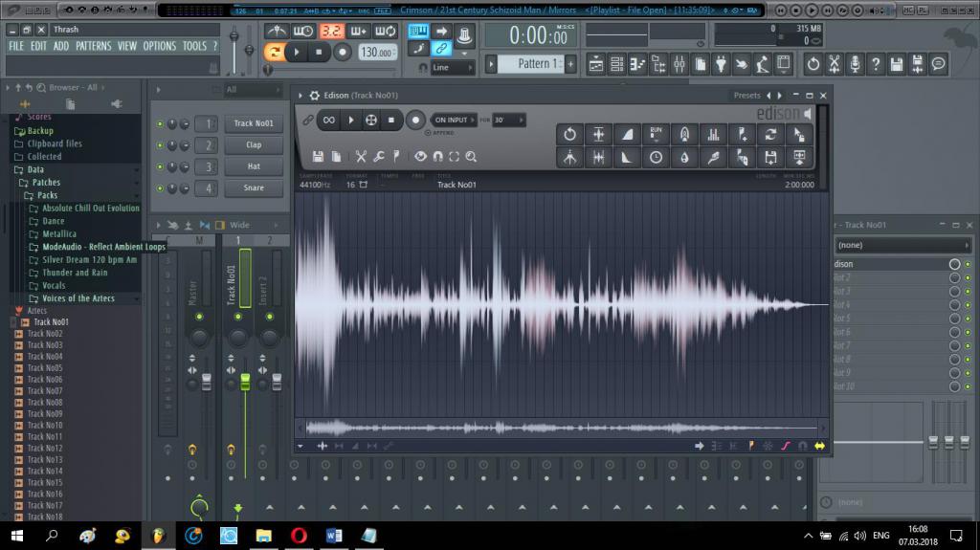Click the microphone recording icon in toolbar
Screen dimensions: 980x550
tap(855, 64)
